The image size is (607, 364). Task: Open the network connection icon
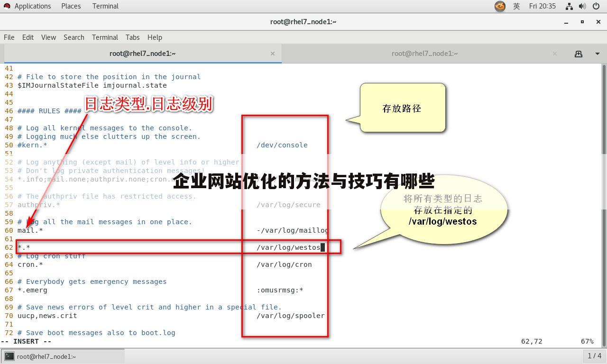coord(569,6)
